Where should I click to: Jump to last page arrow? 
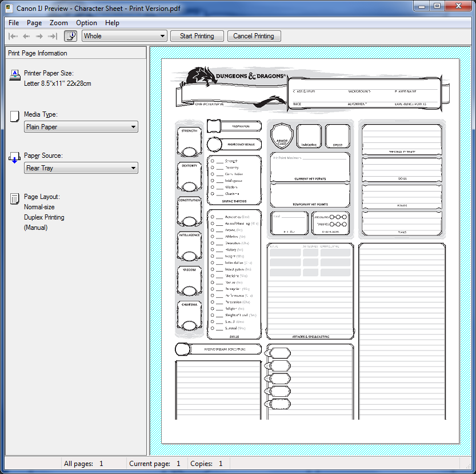pyautogui.click(x=53, y=36)
